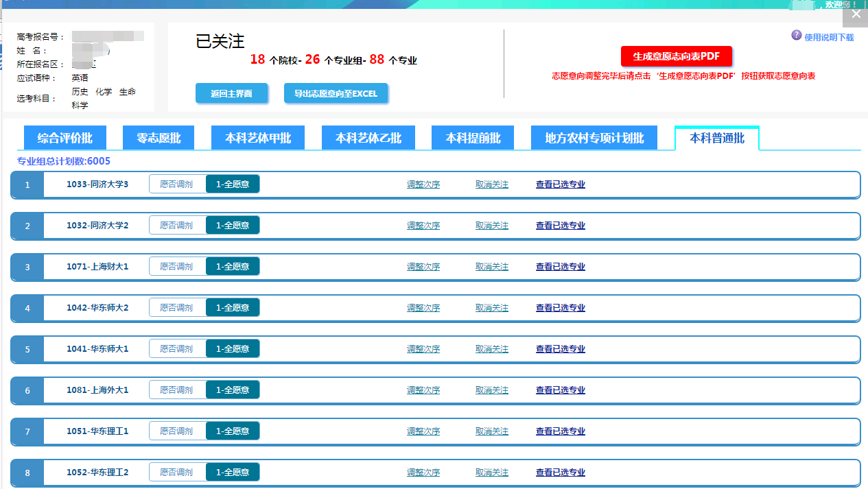
Task: Click 调整次序 for 1033-同济大学3
Action: [423, 184]
